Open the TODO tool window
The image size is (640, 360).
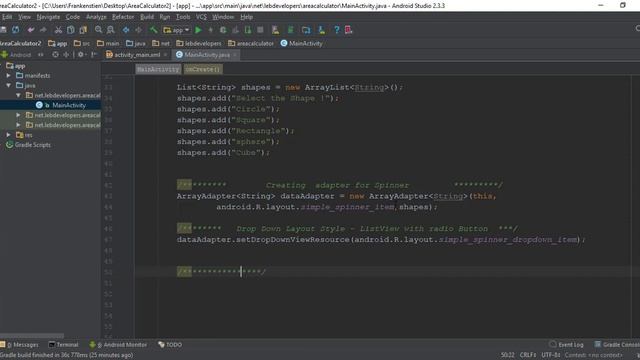click(170, 345)
